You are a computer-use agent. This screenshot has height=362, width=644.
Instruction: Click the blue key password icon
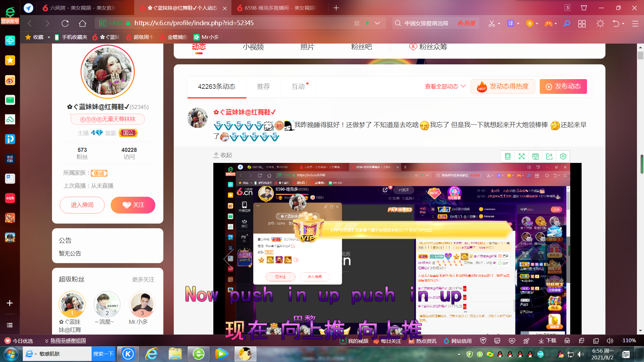[x=567, y=23]
